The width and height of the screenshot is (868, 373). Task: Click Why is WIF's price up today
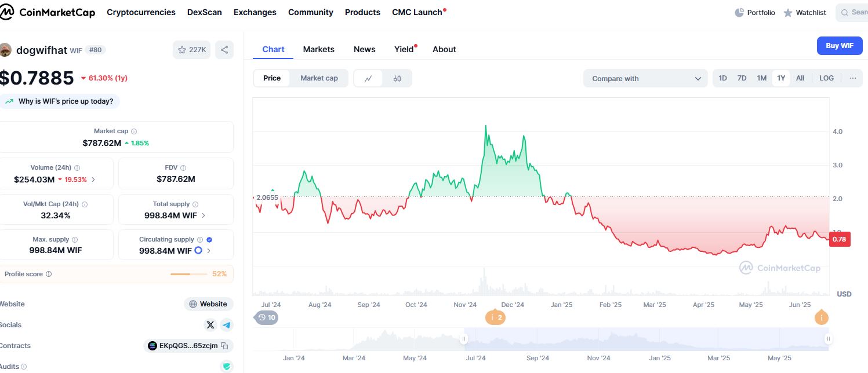pos(59,101)
